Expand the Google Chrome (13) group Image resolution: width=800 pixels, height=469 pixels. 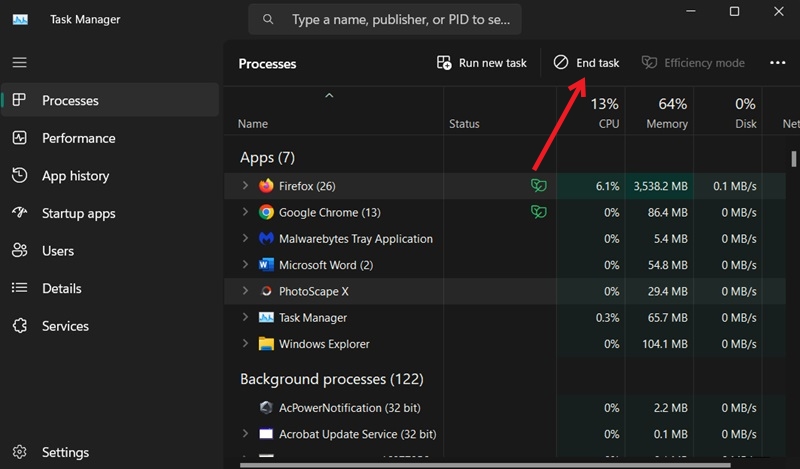(245, 211)
